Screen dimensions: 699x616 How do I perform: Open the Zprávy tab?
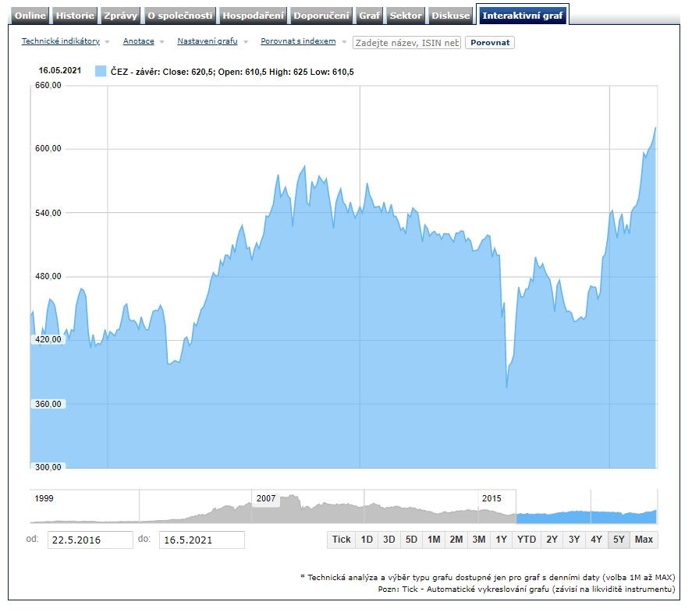[x=121, y=16]
